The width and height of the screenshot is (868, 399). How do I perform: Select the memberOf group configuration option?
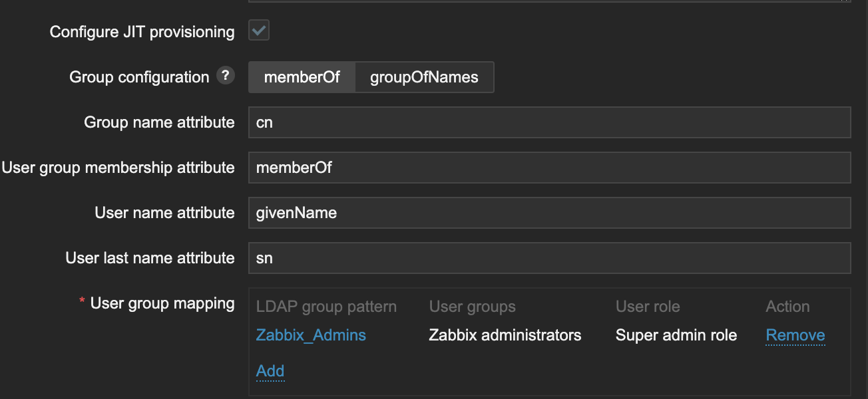(302, 77)
